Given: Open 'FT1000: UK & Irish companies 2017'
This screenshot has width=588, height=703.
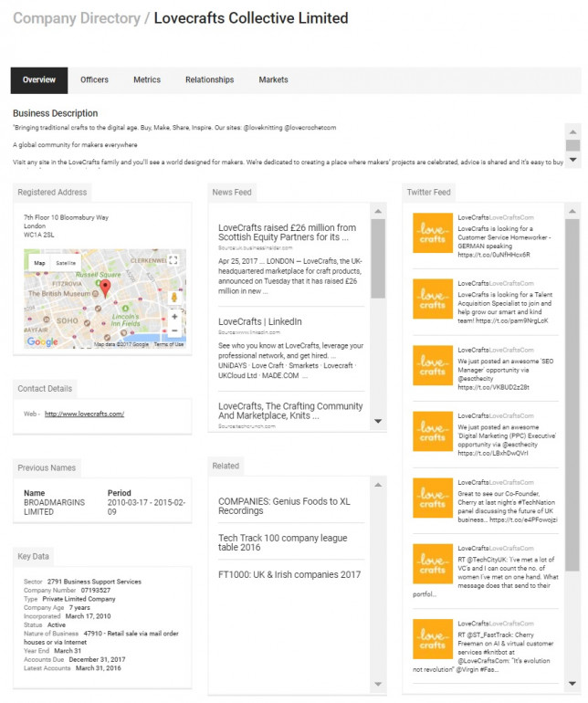Looking at the screenshot, I should pyautogui.click(x=289, y=574).
